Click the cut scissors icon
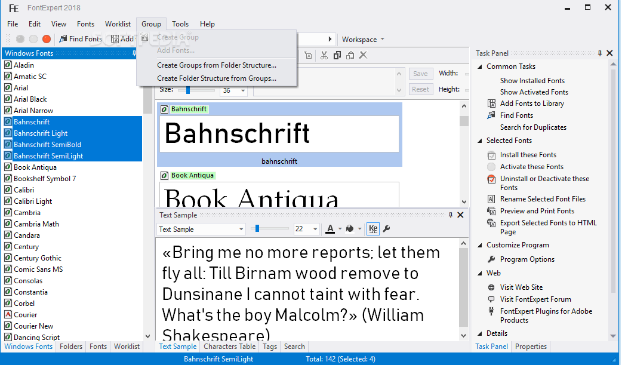 [x=324, y=55]
